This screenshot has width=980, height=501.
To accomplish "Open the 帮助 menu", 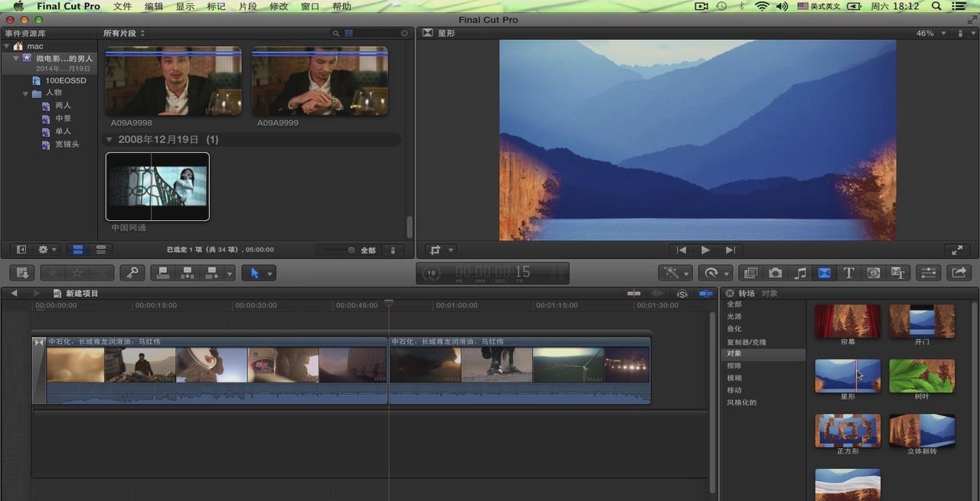I will pyautogui.click(x=341, y=6).
